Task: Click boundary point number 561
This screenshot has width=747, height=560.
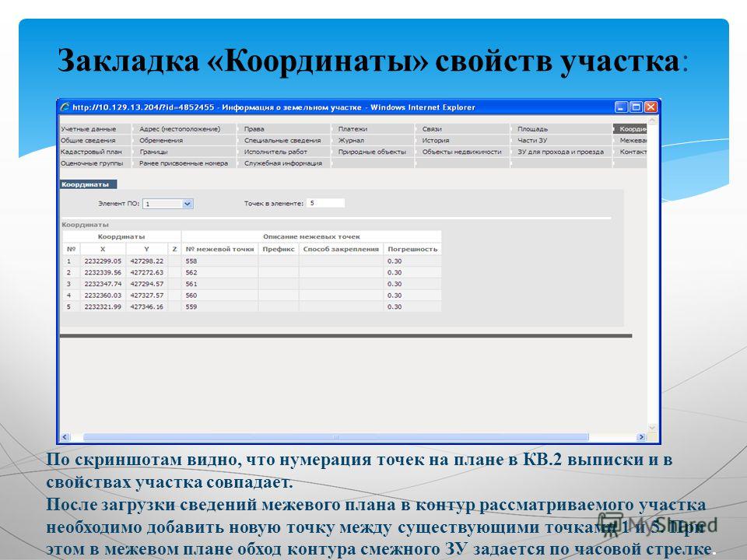Action: [191, 285]
